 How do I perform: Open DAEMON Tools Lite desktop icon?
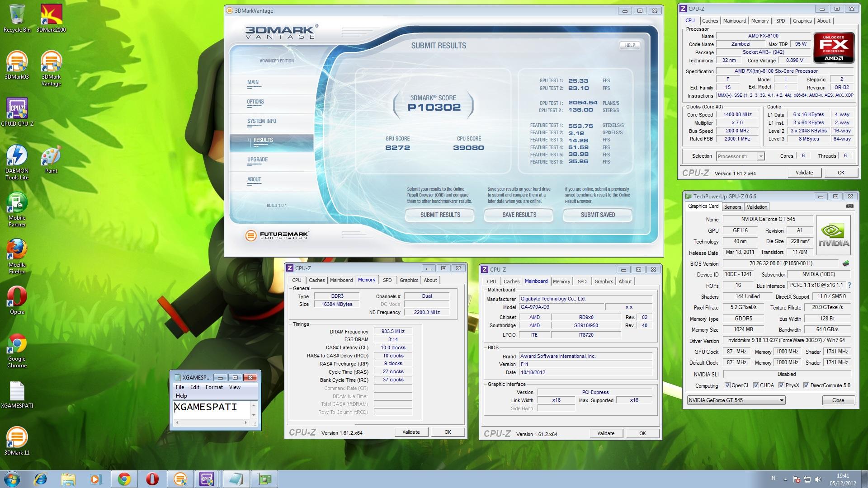point(17,162)
